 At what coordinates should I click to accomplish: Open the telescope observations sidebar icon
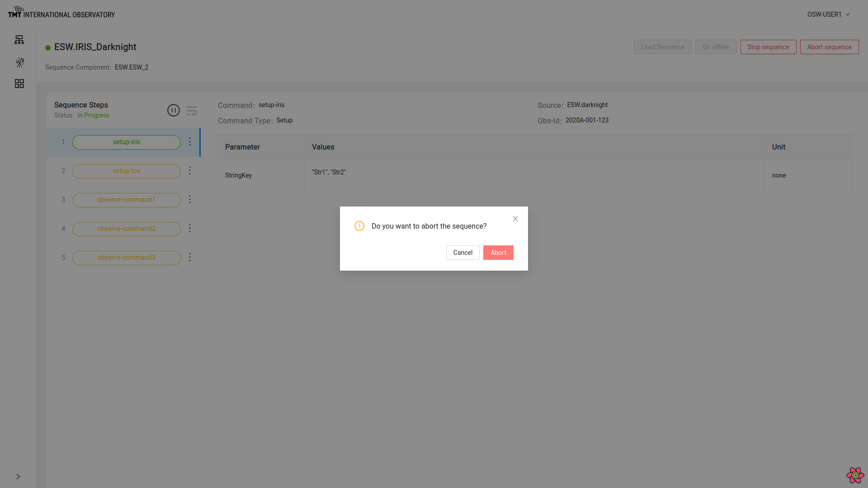(19, 62)
